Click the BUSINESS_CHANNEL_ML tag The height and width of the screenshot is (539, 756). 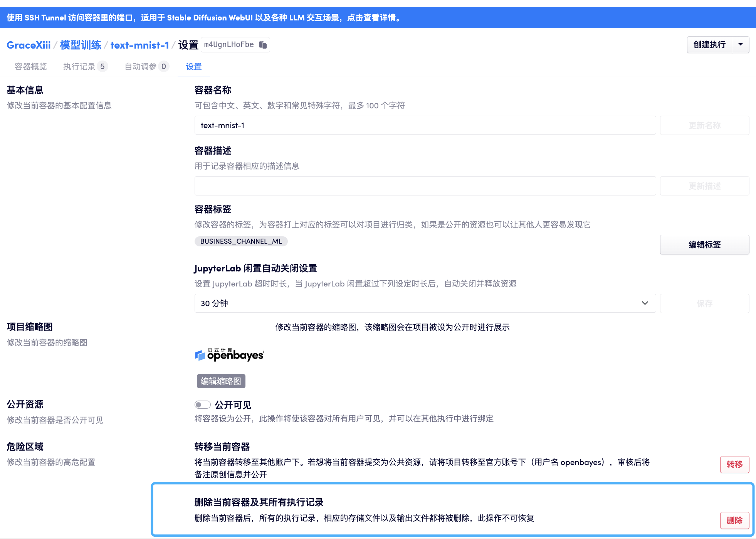pos(241,241)
